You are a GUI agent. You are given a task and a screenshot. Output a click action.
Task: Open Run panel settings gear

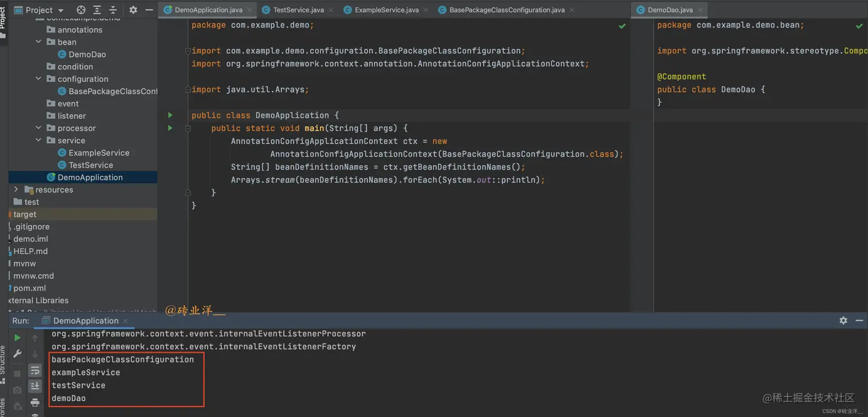[x=843, y=321]
